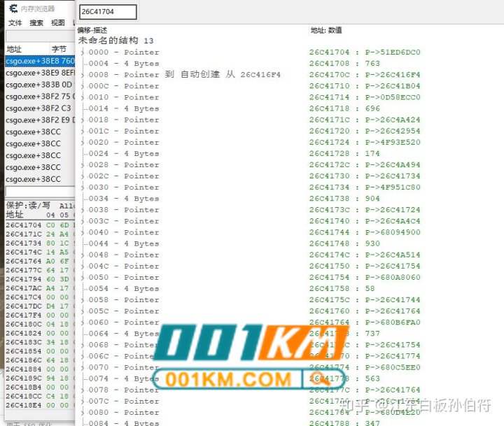Image resolution: width=504 pixels, height=426 pixels.
Task: Click hex dump row 26C41764
Action: (40, 261)
